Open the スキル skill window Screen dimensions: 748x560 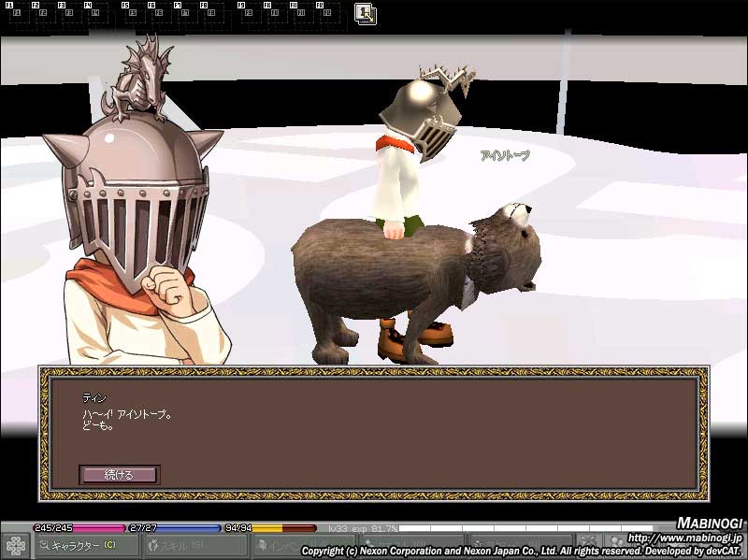coord(194,545)
